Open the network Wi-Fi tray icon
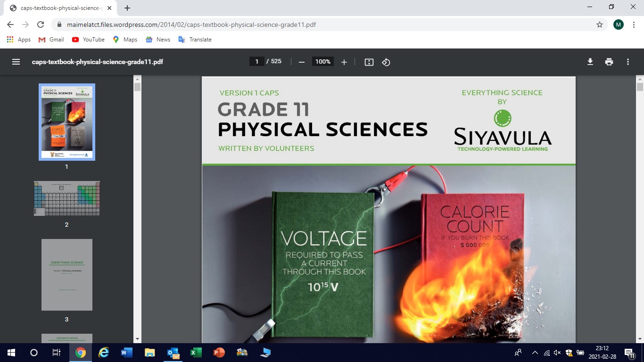This screenshot has width=644, height=362. pyautogui.click(x=547, y=353)
